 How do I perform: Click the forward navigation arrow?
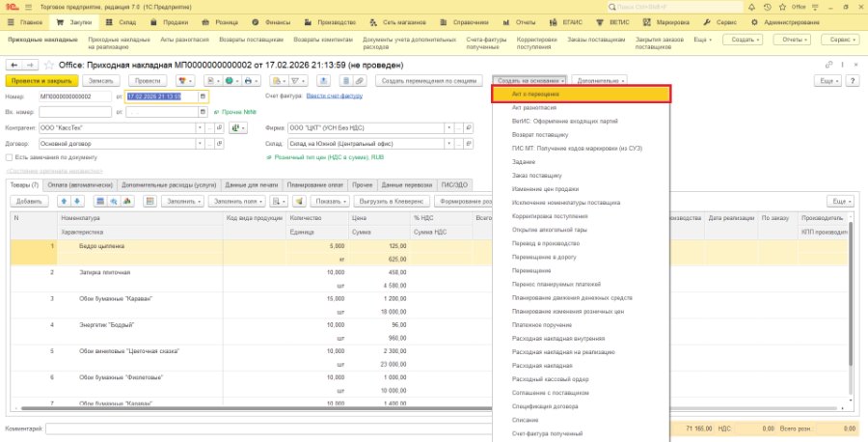click(x=30, y=65)
